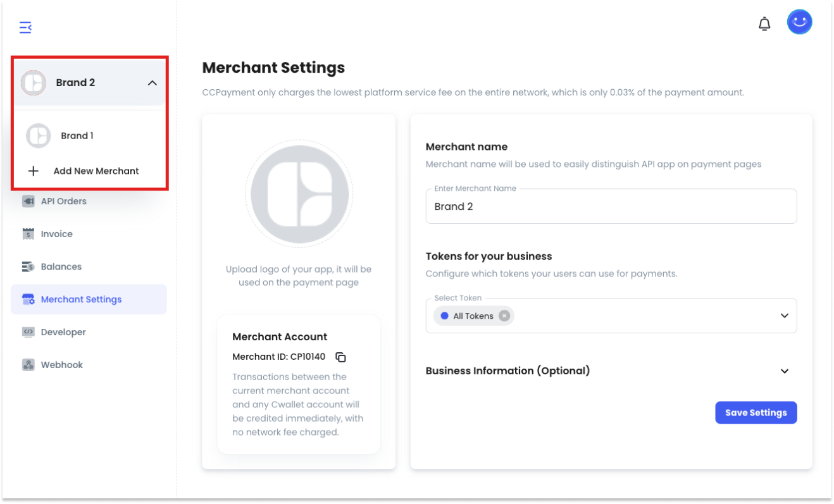Open the Merchant Settings menu item
The height and width of the screenshot is (504, 834).
[89, 300]
